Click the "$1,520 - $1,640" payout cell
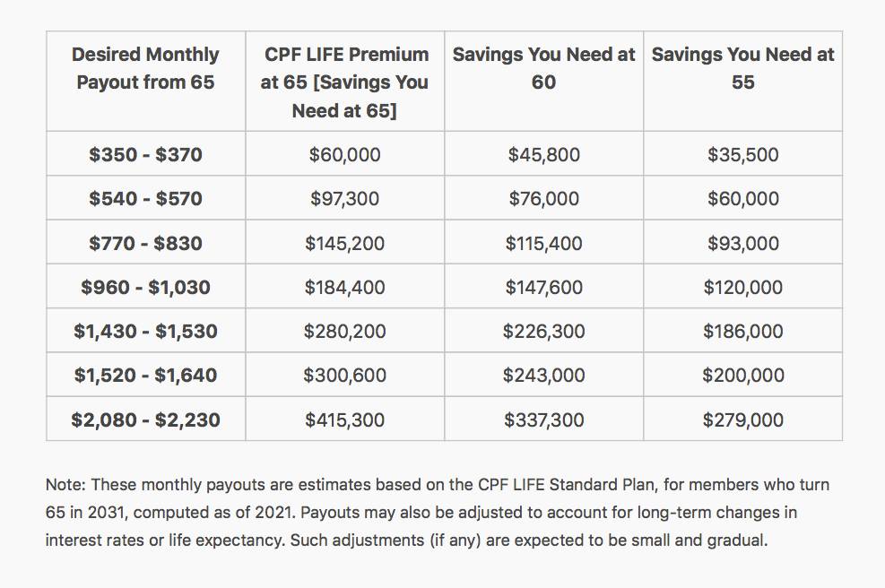885x588 pixels. (x=145, y=375)
